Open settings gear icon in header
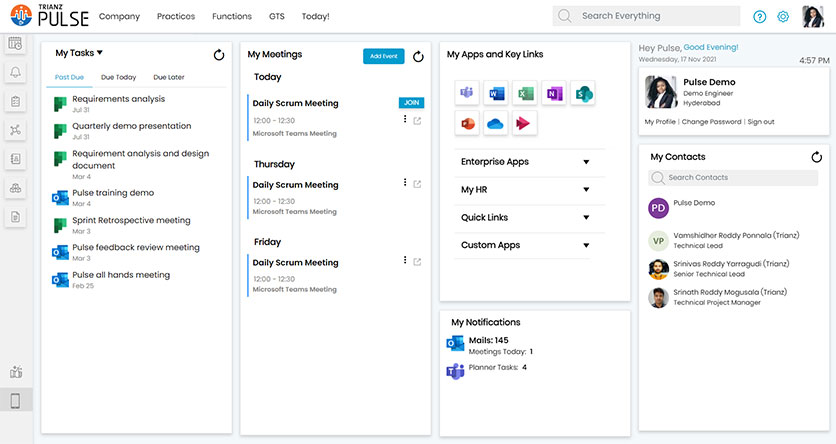 click(x=783, y=17)
